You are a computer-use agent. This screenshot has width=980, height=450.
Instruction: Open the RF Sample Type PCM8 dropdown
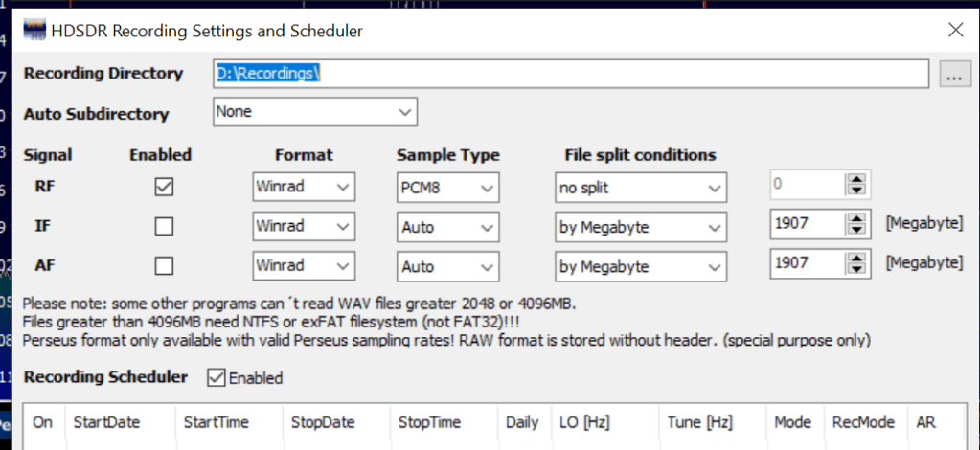pos(448,187)
